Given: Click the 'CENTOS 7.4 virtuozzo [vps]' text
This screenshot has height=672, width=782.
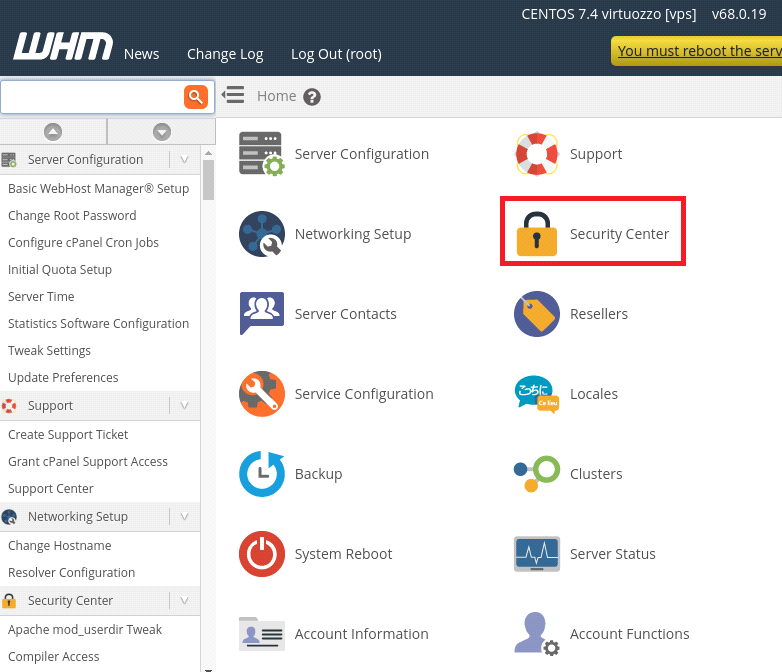Looking at the screenshot, I should (x=609, y=14).
